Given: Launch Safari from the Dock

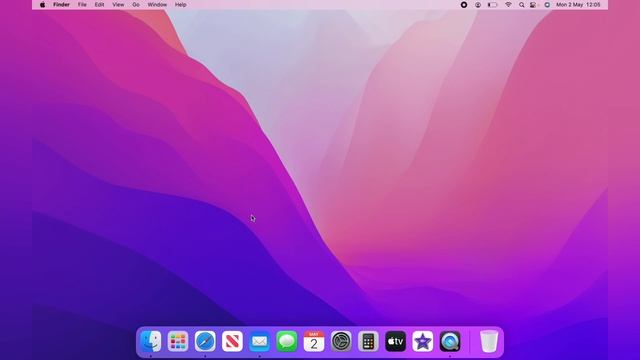Looking at the screenshot, I should tap(205, 341).
